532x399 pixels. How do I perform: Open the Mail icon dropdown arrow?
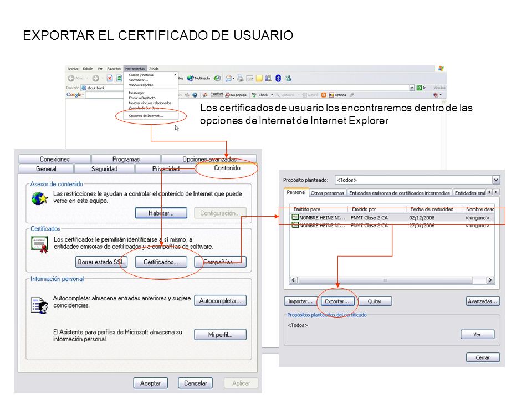point(233,79)
